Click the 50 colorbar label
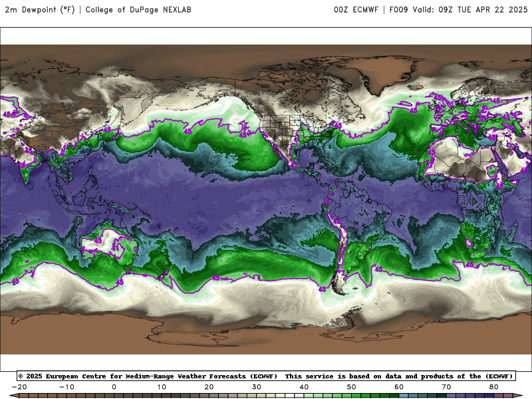Screen dimensions: 532x399 coord(352,387)
